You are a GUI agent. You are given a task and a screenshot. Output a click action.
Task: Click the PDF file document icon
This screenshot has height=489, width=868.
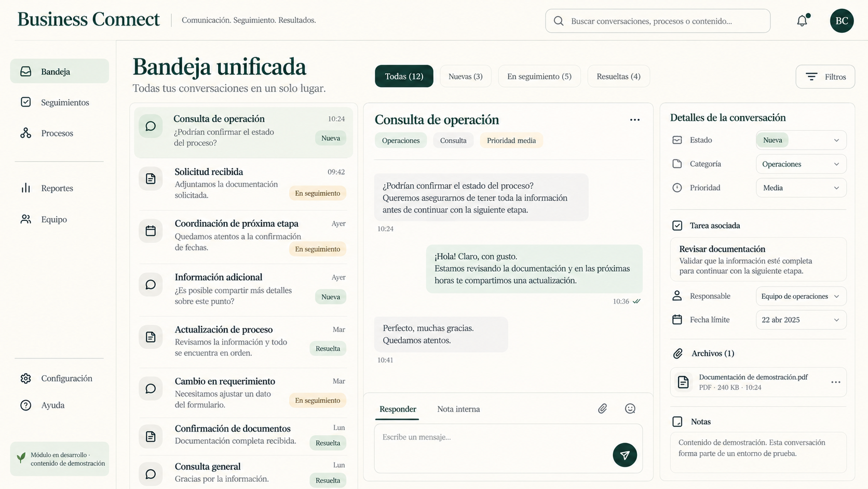(683, 382)
